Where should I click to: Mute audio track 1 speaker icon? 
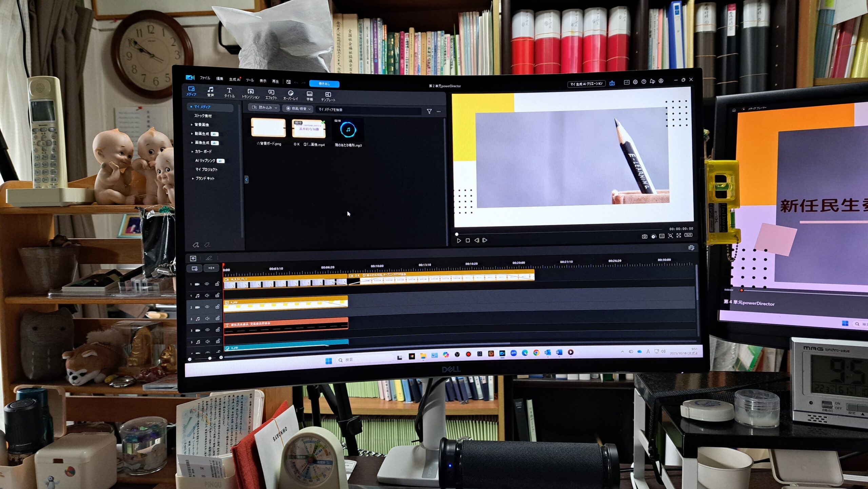[x=207, y=296]
